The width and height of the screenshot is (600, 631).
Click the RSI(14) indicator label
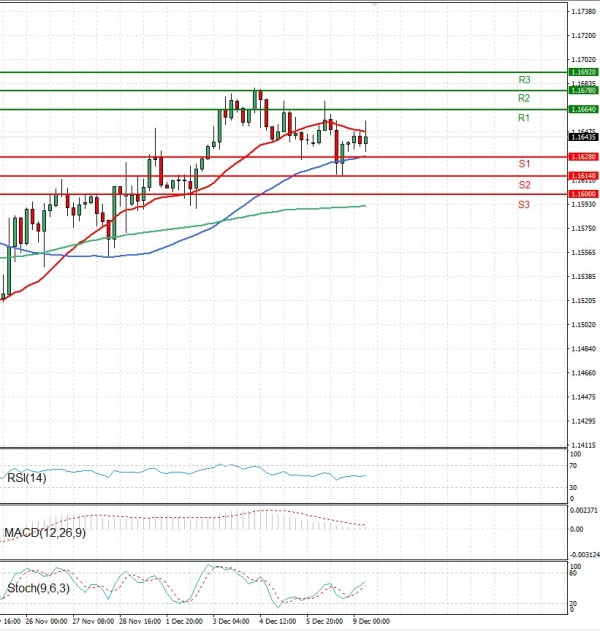pyautogui.click(x=27, y=479)
